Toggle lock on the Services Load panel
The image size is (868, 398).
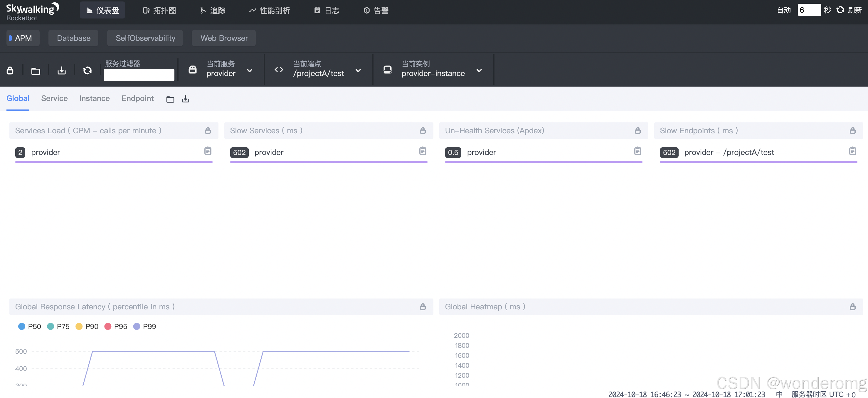[208, 131]
